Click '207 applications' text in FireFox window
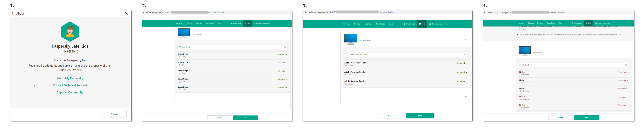644x131 pixels. 538,52
